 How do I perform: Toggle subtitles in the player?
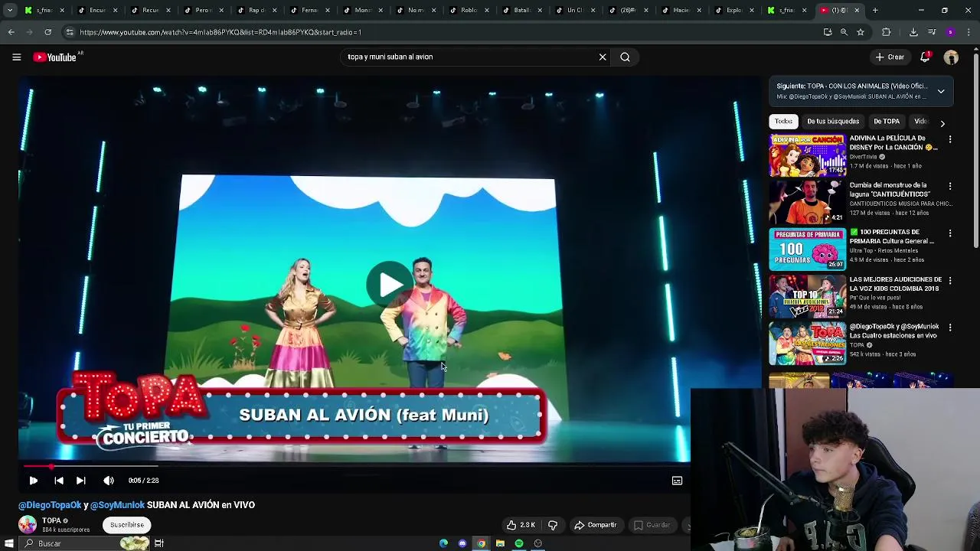pyautogui.click(x=677, y=481)
